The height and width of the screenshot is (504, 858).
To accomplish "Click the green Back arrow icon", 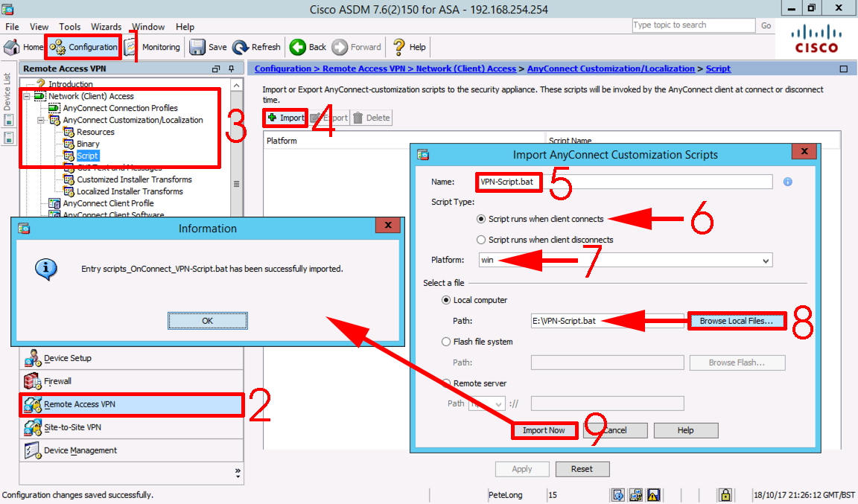I will pos(298,47).
